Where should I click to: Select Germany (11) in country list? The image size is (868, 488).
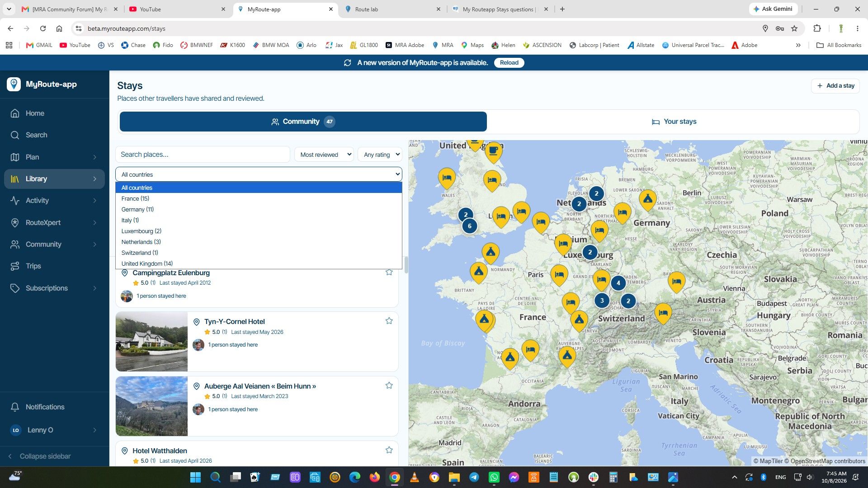(259, 209)
